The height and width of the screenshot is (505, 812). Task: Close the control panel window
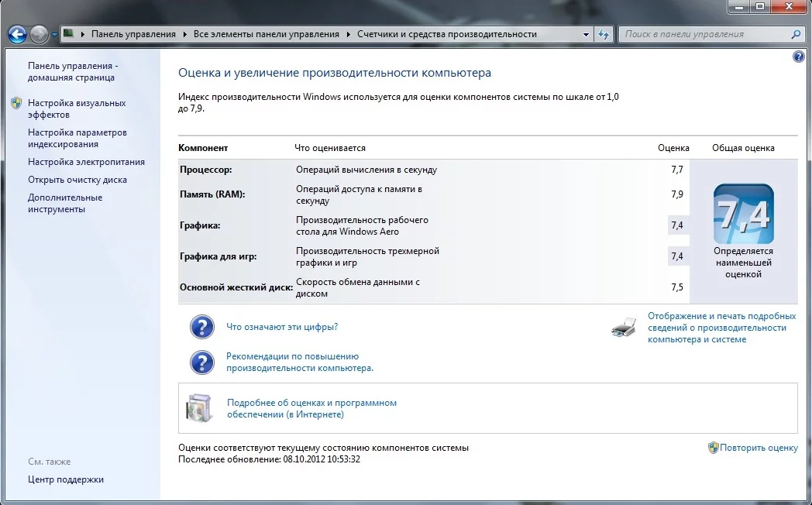pyautogui.click(x=790, y=7)
